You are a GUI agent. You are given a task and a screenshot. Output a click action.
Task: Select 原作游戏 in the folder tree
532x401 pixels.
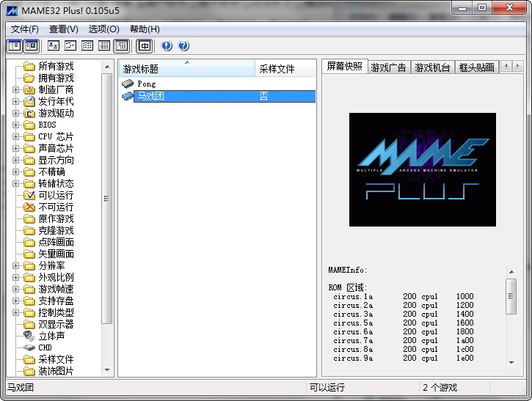[56, 218]
